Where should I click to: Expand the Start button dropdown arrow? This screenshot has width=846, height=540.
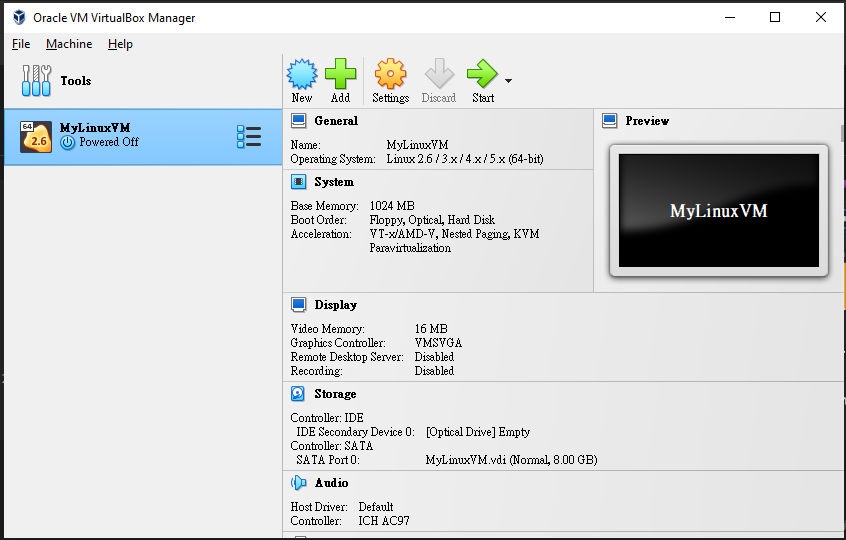point(509,81)
